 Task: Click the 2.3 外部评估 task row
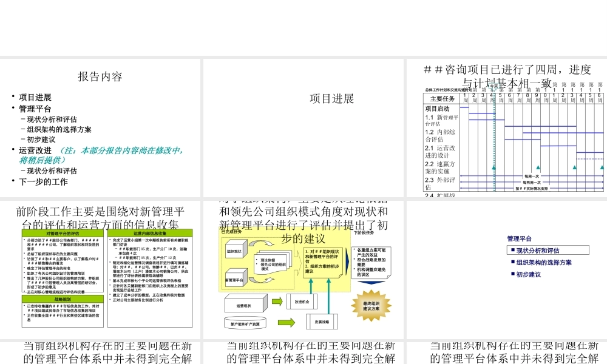click(x=440, y=183)
